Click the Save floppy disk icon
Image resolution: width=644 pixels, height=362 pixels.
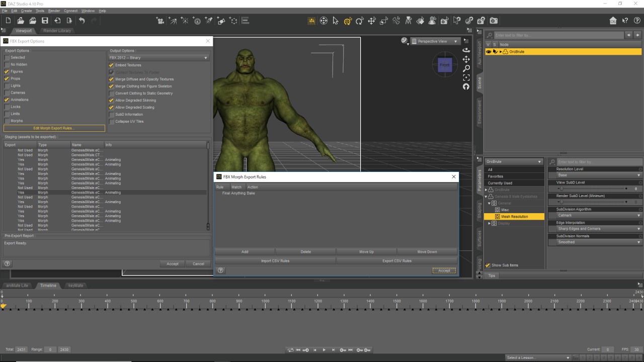(x=45, y=21)
